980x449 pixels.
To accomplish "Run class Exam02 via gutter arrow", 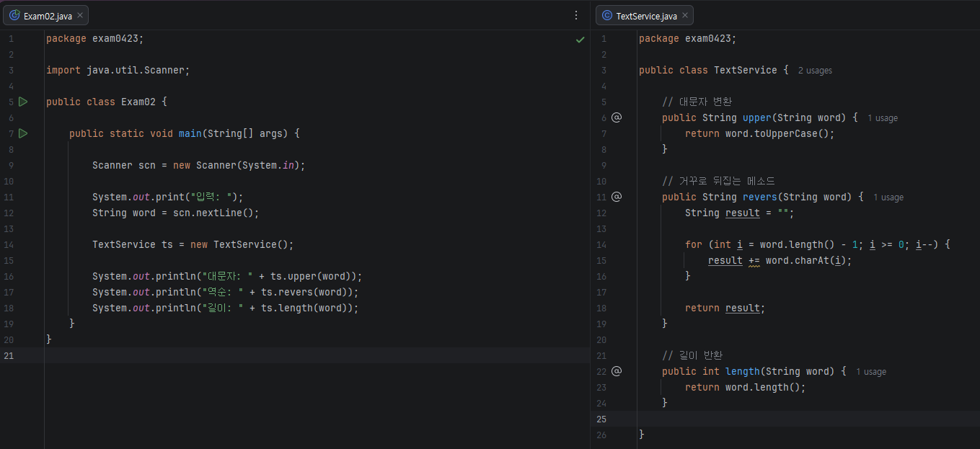I will pos(23,102).
